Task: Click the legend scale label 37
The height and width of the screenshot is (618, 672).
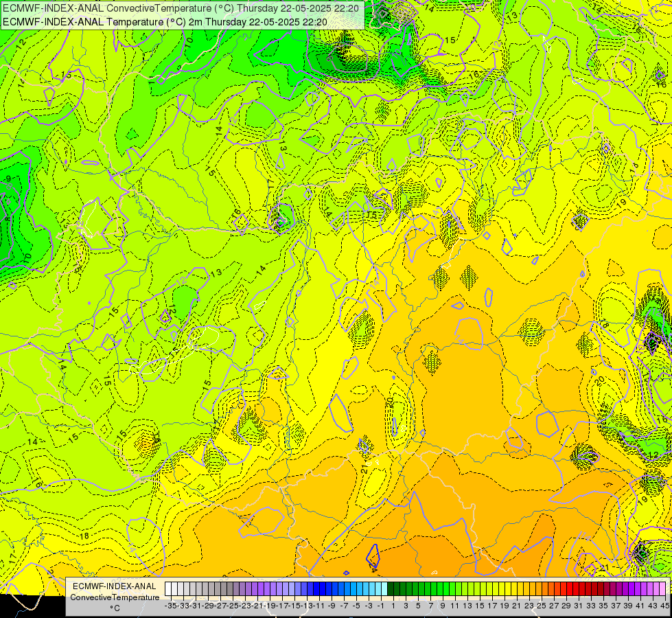Action: 616,606
